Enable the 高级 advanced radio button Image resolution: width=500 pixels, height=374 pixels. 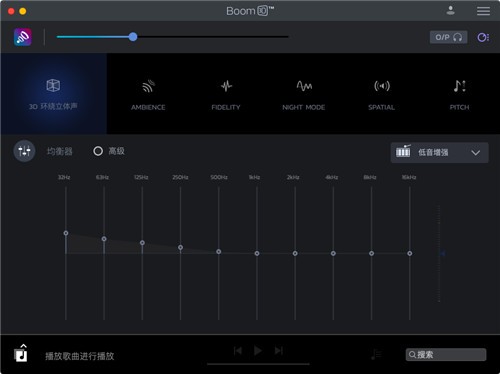98,151
